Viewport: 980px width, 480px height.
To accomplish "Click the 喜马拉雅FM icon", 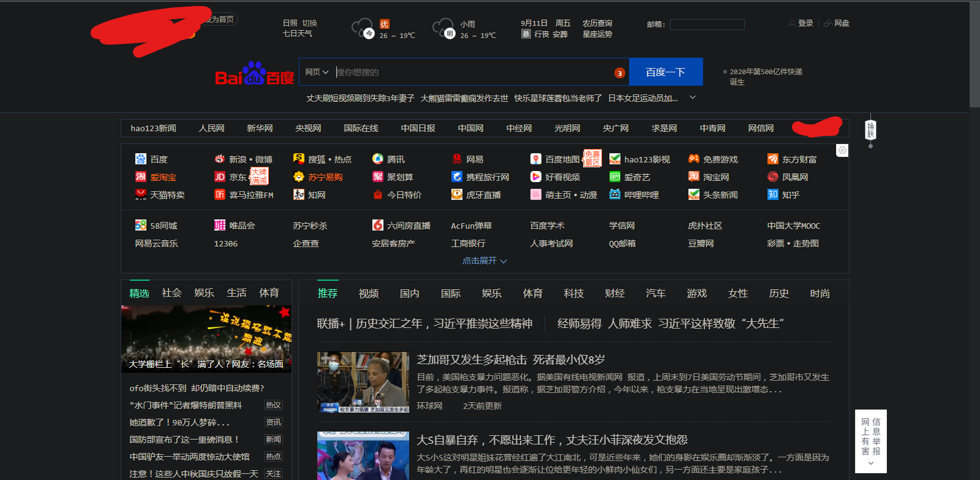I will pyautogui.click(x=220, y=194).
